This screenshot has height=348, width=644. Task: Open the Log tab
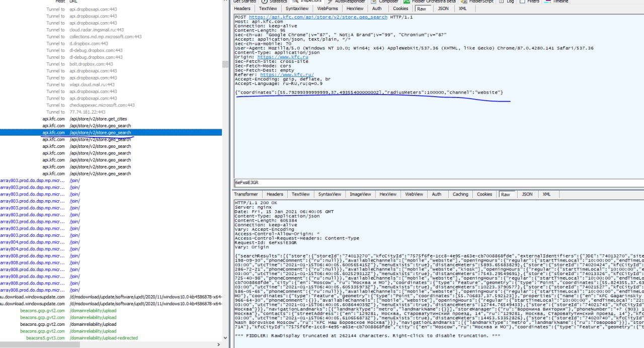(507, 2)
